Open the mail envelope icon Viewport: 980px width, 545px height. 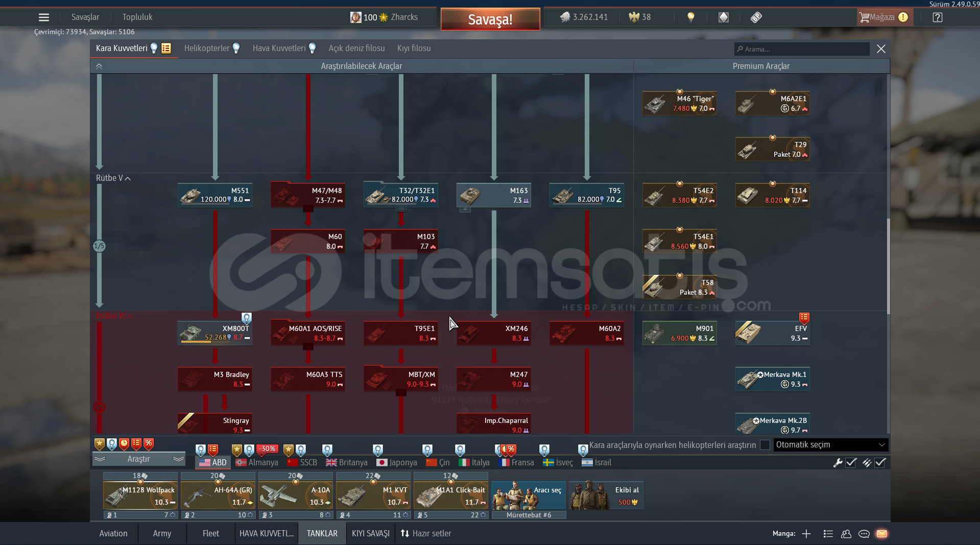click(x=881, y=534)
